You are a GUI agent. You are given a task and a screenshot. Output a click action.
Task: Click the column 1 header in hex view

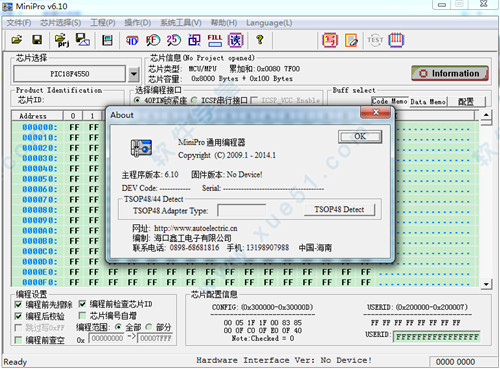[92, 116]
